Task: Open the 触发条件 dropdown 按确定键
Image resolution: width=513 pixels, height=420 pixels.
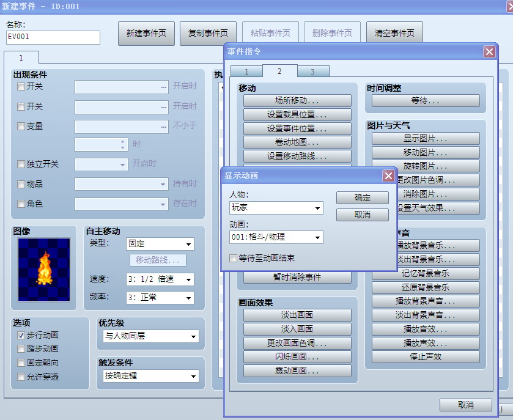Action: [x=151, y=376]
